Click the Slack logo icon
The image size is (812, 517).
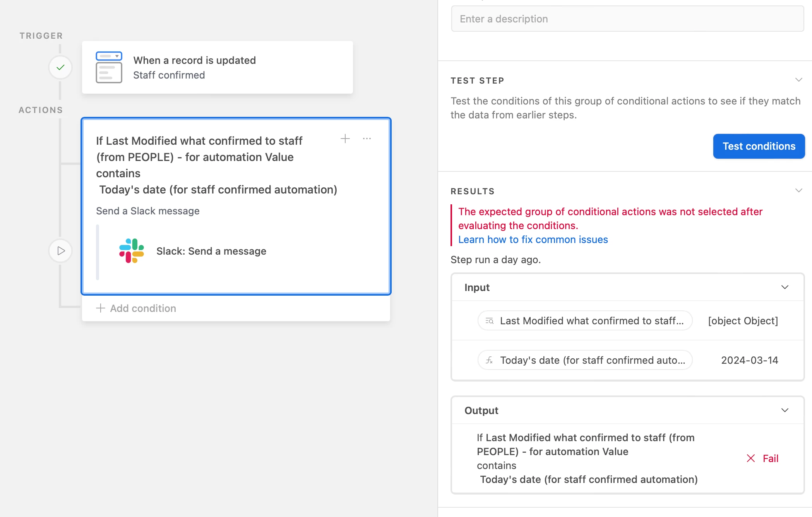132,251
